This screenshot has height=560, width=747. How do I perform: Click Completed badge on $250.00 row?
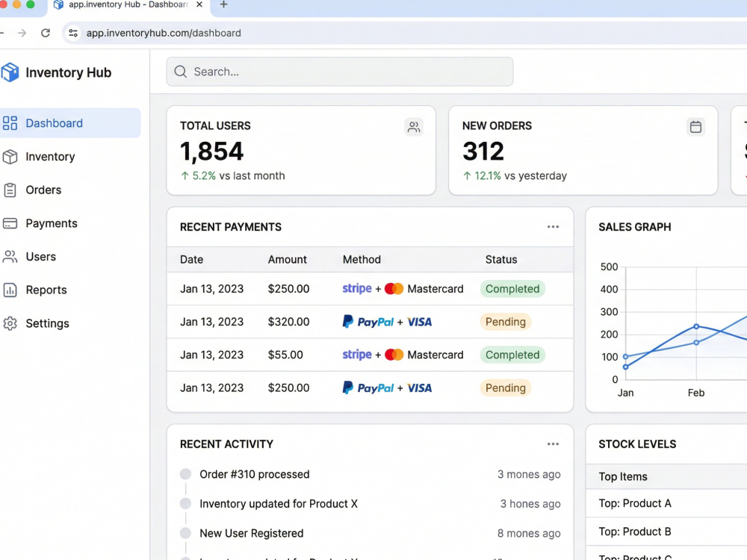point(512,288)
